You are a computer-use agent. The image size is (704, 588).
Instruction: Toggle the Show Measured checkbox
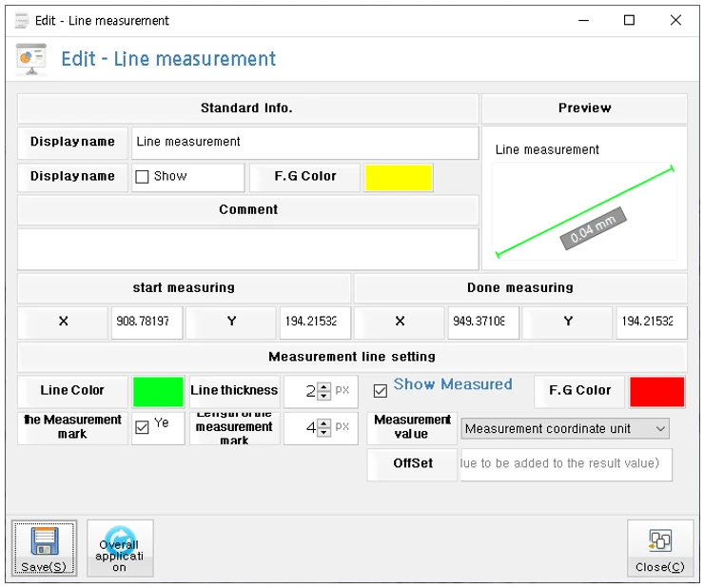(381, 391)
